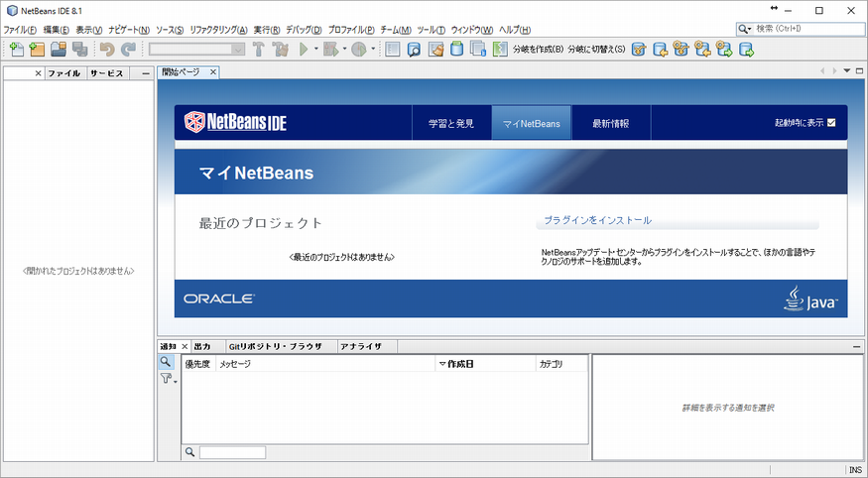Click the search magnifier below notifications table

[x=189, y=452]
